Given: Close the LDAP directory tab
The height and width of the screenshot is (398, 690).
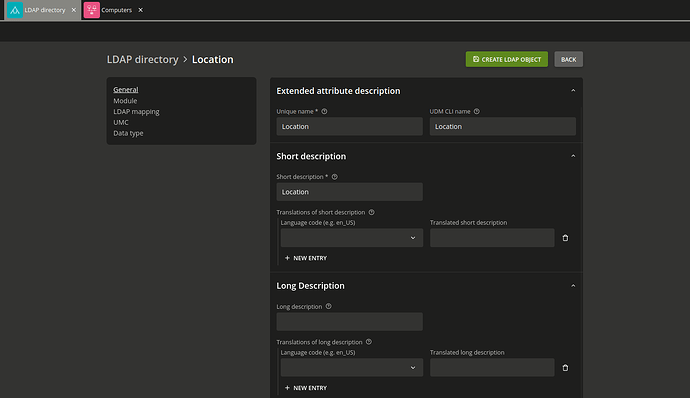Looking at the screenshot, I should coord(74,10).
